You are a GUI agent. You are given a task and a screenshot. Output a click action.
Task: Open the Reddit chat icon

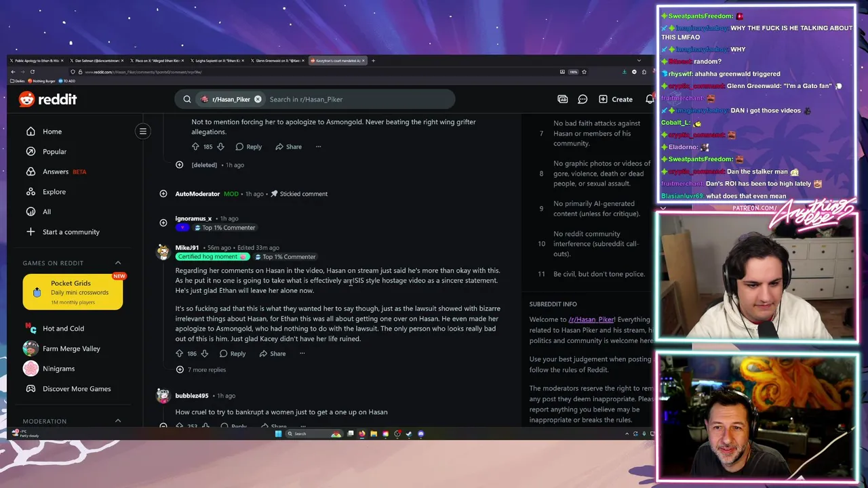point(583,99)
